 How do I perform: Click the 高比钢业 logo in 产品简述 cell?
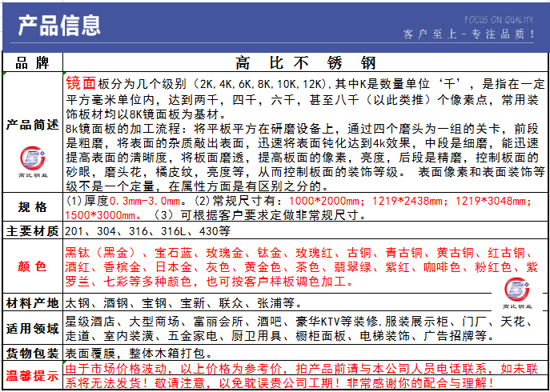32,162
